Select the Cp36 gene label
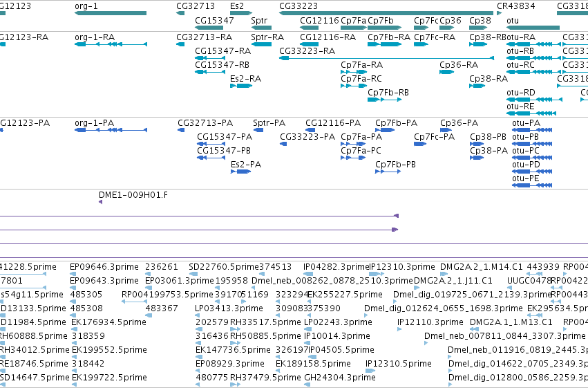 [x=451, y=21]
